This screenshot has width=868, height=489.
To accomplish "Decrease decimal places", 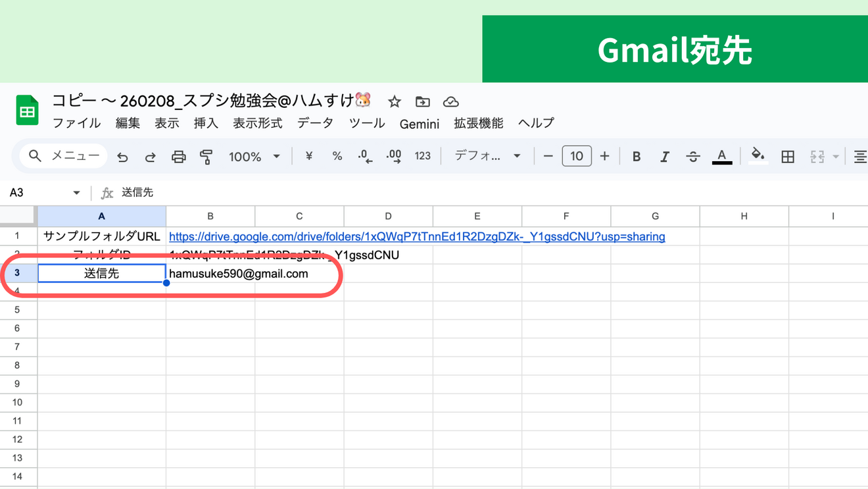I will tap(365, 157).
